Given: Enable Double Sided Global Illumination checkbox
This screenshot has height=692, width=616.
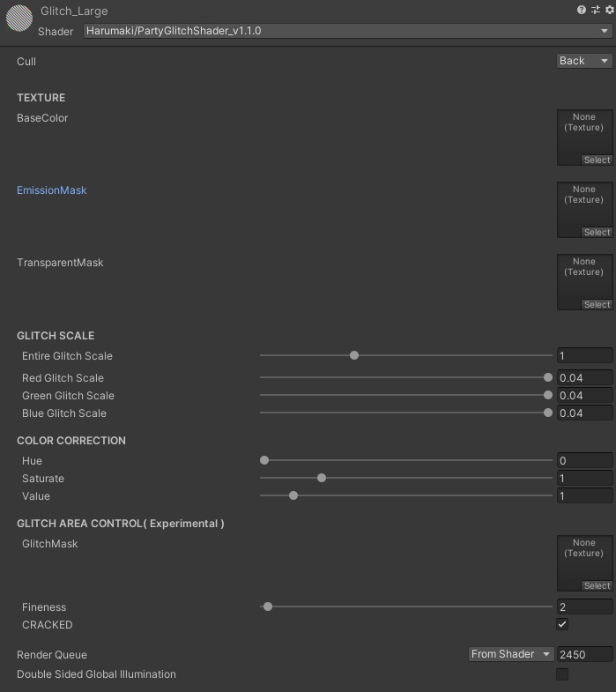Looking at the screenshot, I should click(562, 674).
